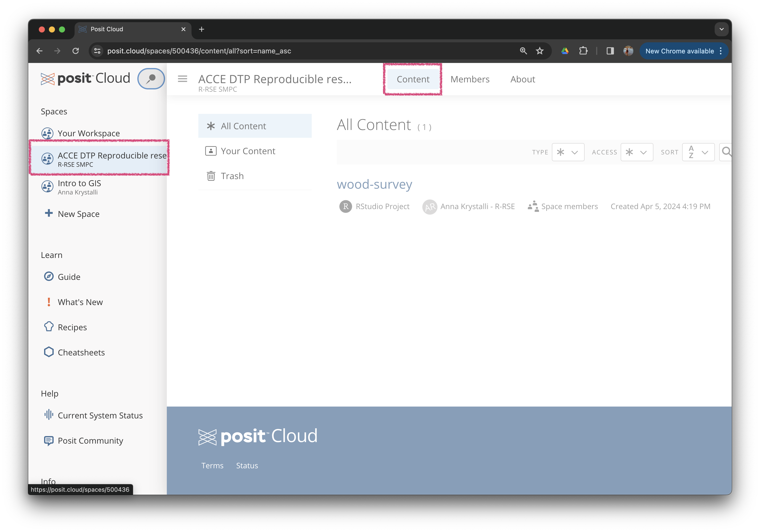Image resolution: width=760 pixels, height=532 pixels.
Task: Bookmark page with the star icon
Action: click(x=540, y=51)
